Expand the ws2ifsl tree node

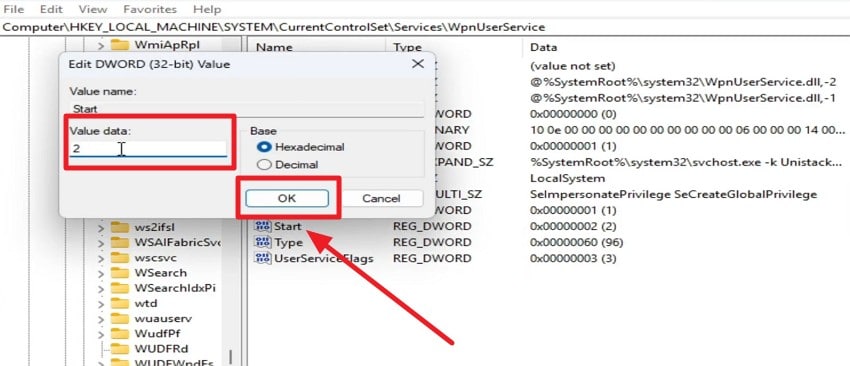[x=101, y=228]
